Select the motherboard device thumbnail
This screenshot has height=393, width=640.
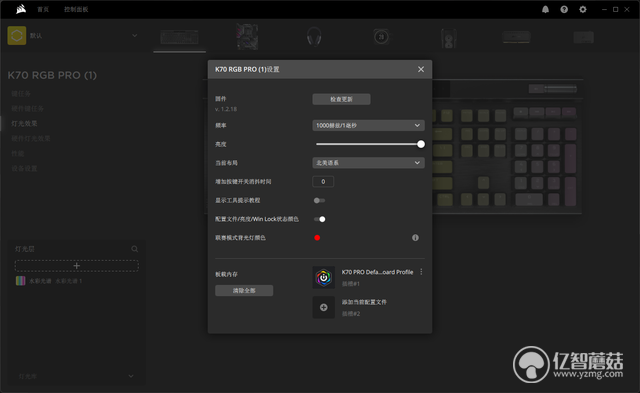[x=247, y=37]
